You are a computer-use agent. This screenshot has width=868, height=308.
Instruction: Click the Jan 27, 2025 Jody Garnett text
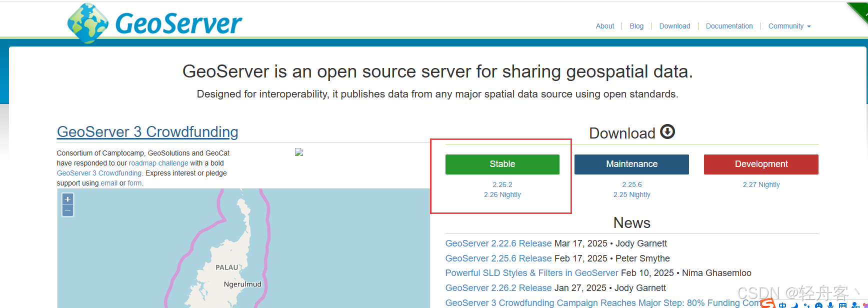tap(610, 288)
